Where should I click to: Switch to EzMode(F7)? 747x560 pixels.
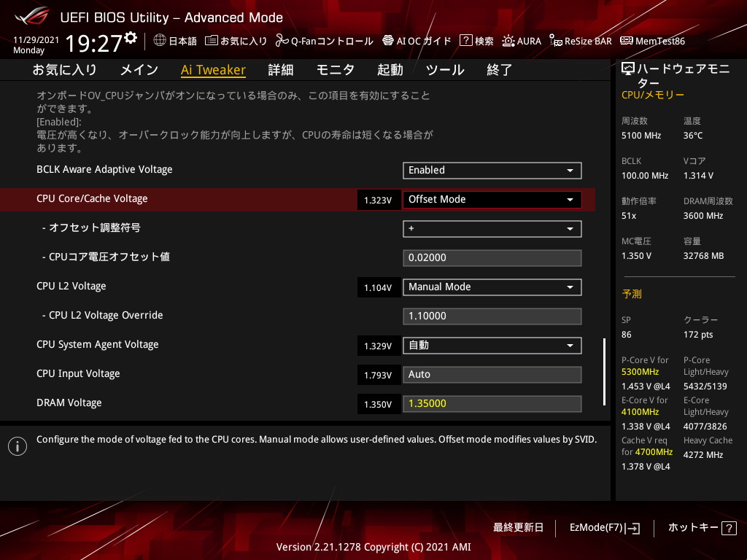(605, 528)
